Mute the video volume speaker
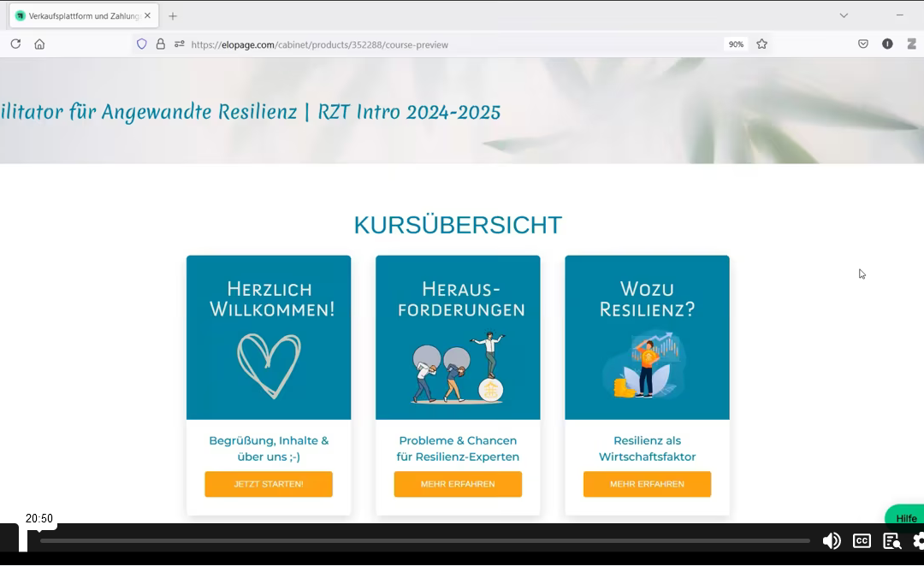This screenshot has width=924, height=566. coord(831,540)
